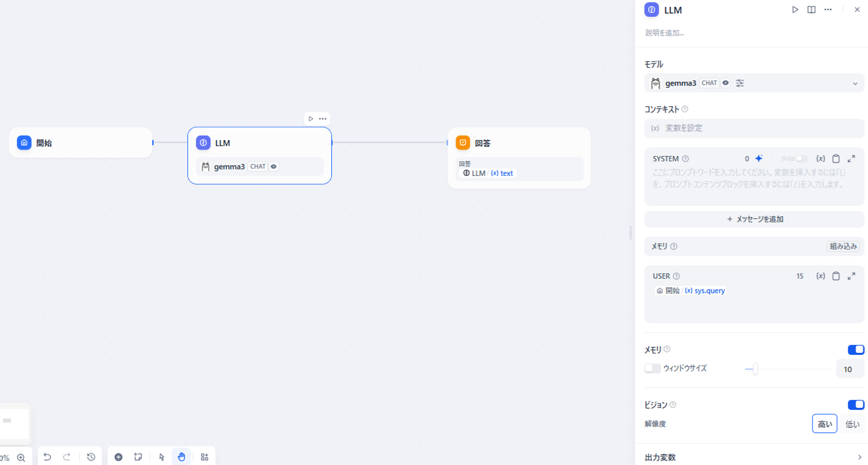
Task: Click the undo arrow in toolbar
Action: click(x=47, y=457)
